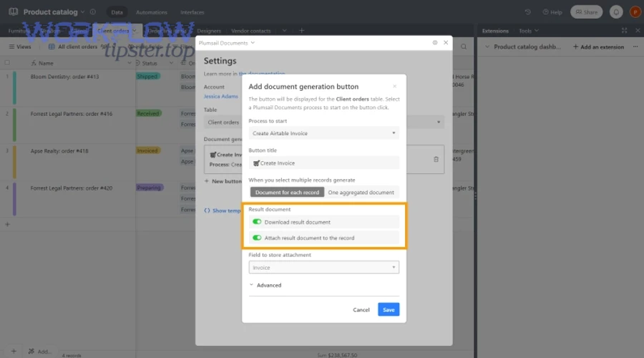Add a New button in Settings
The image size is (644, 358).
(x=223, y=181)
